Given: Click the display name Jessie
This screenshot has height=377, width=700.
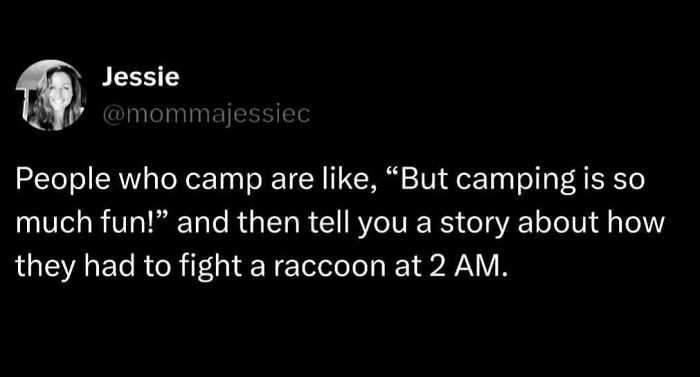Looking at the screenshot, I should [x=141, y=77].
